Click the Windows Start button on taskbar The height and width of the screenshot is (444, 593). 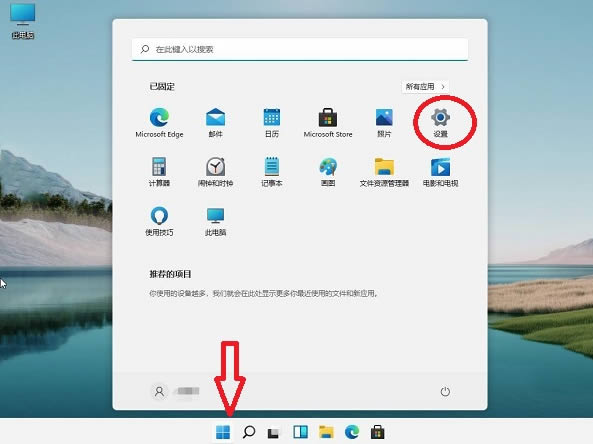pos(223,432)
